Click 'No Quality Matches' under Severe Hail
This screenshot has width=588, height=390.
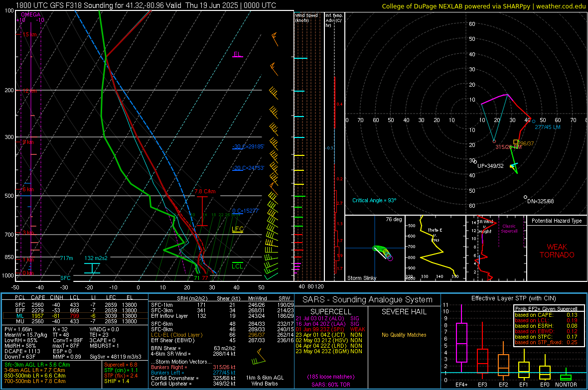[404, 335]
